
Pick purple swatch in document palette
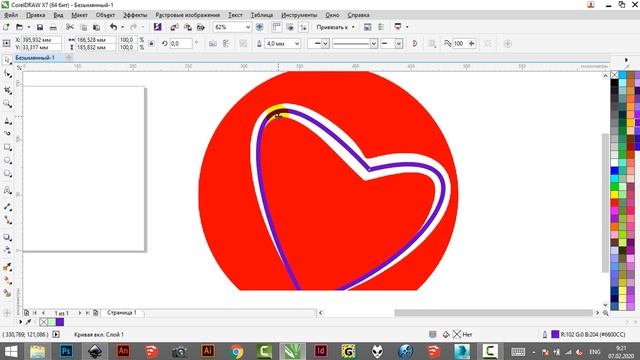(x=60, y=322)
